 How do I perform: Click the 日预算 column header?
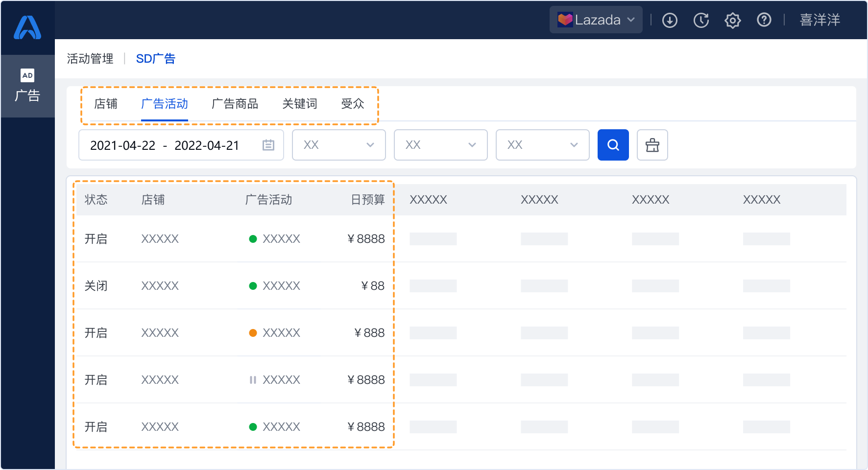click(x=368, y=200)
